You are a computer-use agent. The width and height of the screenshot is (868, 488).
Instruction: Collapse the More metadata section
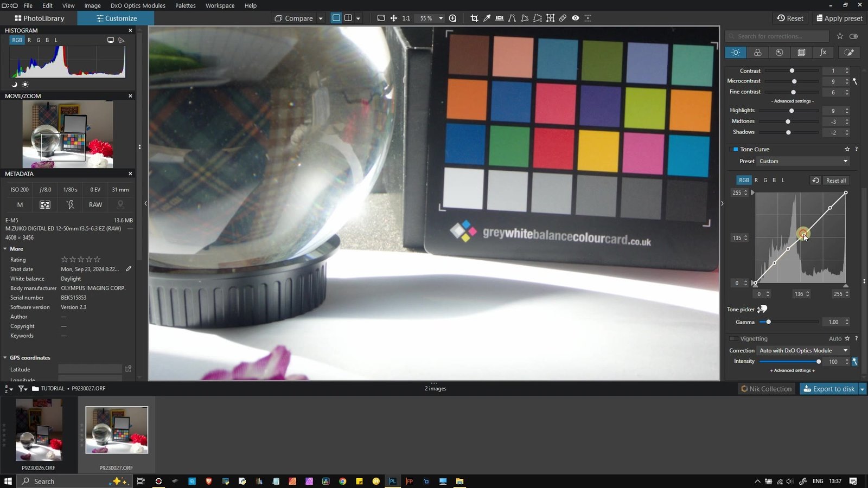(5, 249)
